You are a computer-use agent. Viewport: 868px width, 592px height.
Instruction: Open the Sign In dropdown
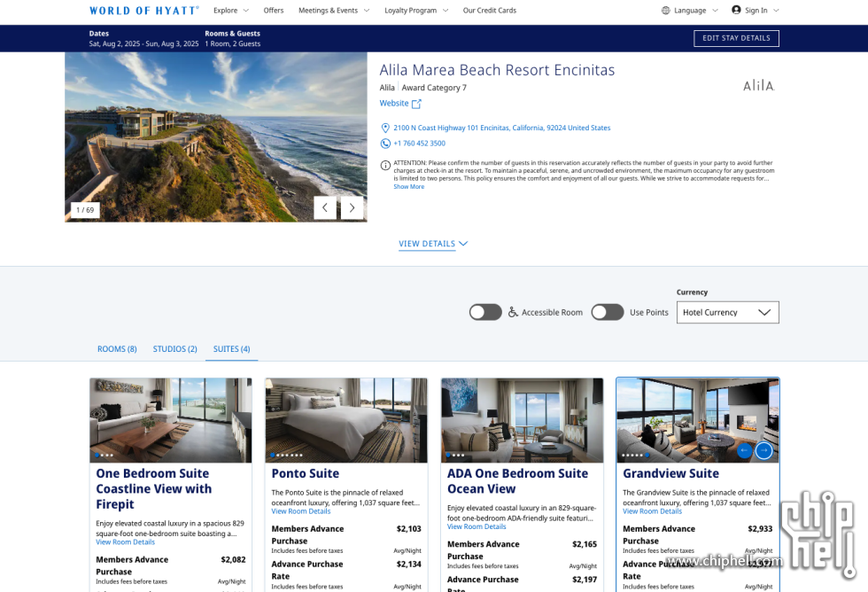pos(755,11)
